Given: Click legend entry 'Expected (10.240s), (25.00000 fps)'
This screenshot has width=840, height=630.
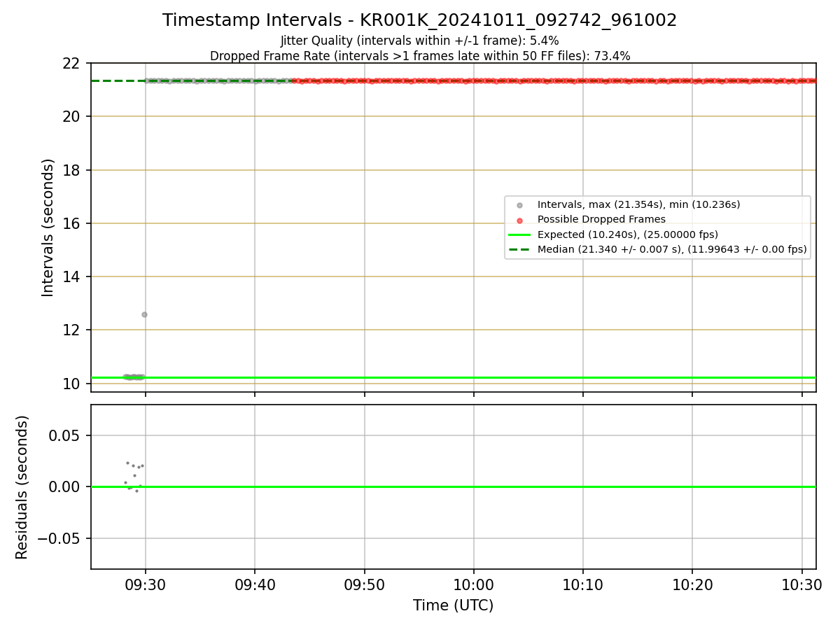Looking at the screenshot, I should click(x=628, y=234).
